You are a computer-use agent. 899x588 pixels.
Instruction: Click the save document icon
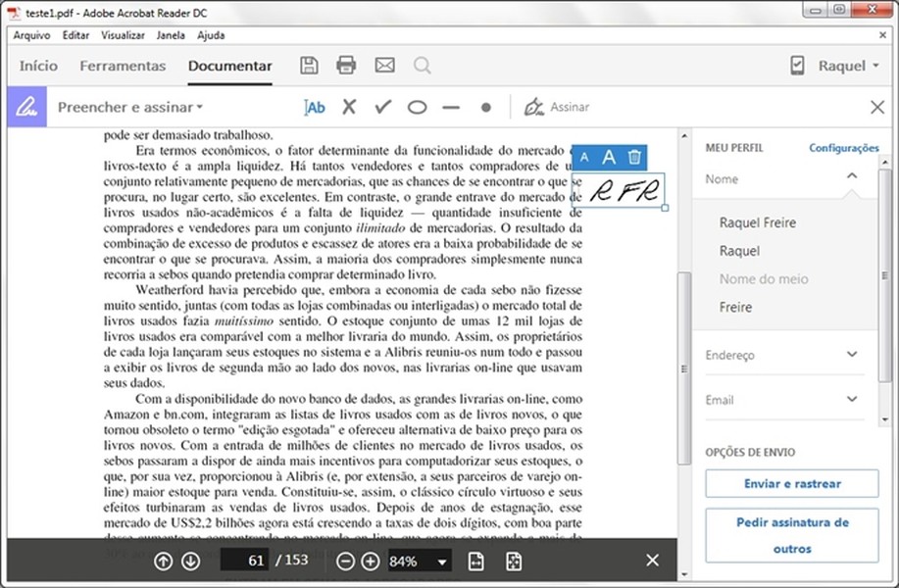pyautogui.click(x=308, y=65)
